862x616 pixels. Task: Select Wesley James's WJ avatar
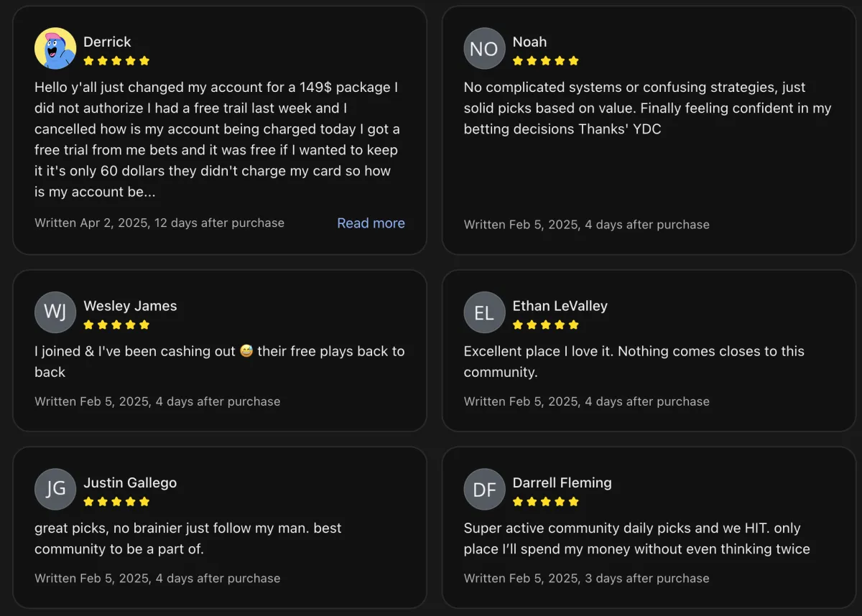tap(55, 312)
